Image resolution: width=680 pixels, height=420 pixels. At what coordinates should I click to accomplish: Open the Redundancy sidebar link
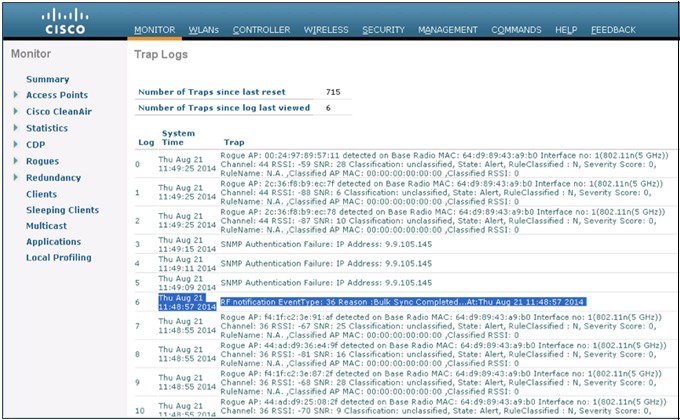coord(53,177)
